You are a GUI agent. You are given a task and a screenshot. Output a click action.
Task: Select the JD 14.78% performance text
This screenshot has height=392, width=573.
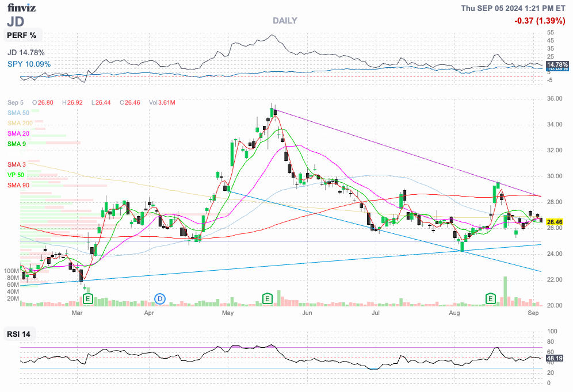[x=26, y=53]
